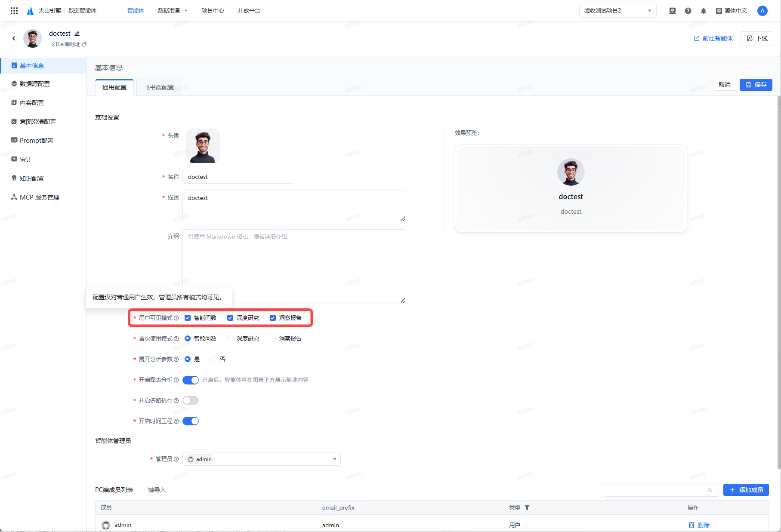Enable the 开启多路执行 switch

[x=191, y=400]
